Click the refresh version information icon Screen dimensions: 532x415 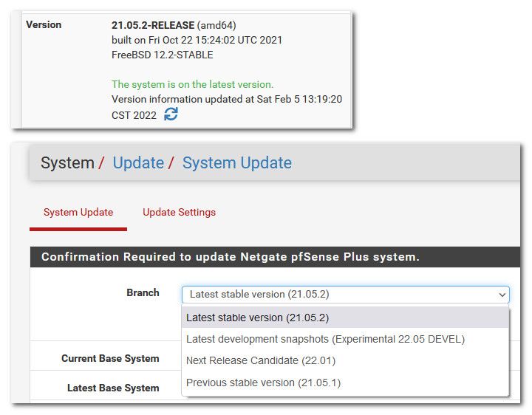(171, 114)
